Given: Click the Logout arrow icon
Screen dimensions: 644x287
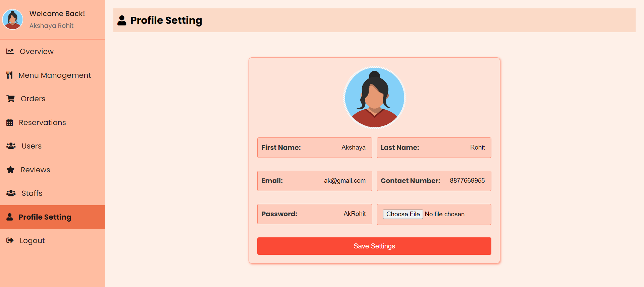Looking at the screenshot, I should (10, 240).
